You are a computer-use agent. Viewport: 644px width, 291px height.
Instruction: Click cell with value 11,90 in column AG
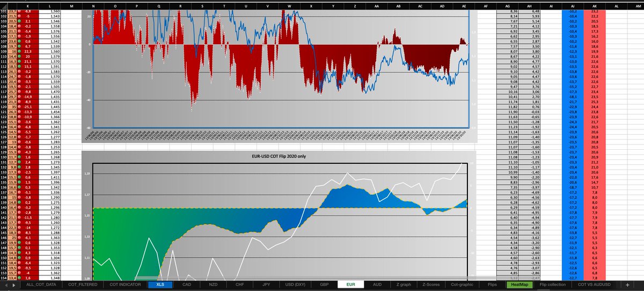click(x=508, y=112)
